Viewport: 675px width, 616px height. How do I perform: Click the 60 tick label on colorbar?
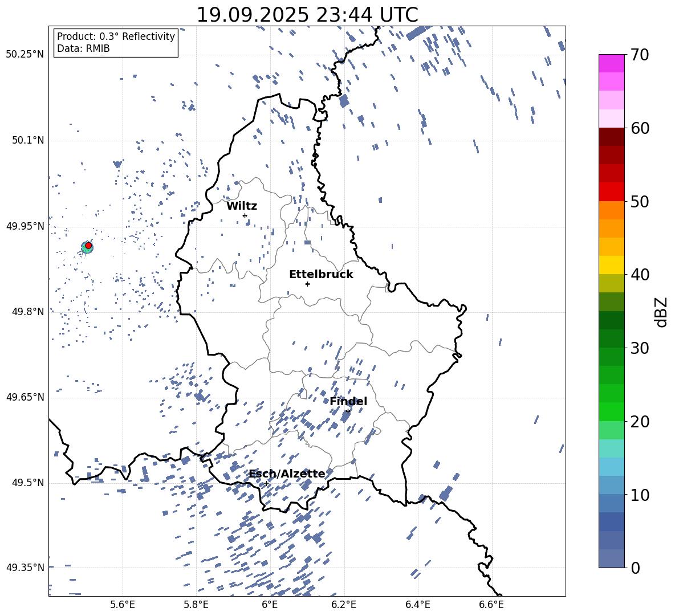[639, 128]
